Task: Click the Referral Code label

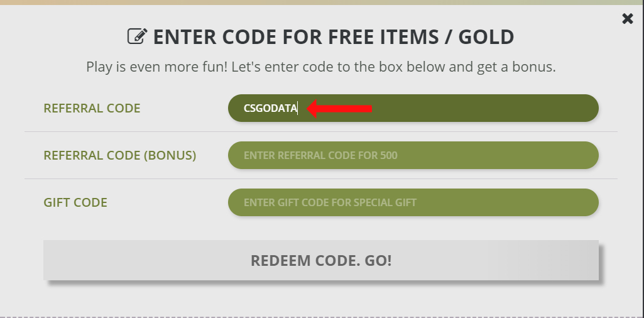Action: (x=92, y=108)
